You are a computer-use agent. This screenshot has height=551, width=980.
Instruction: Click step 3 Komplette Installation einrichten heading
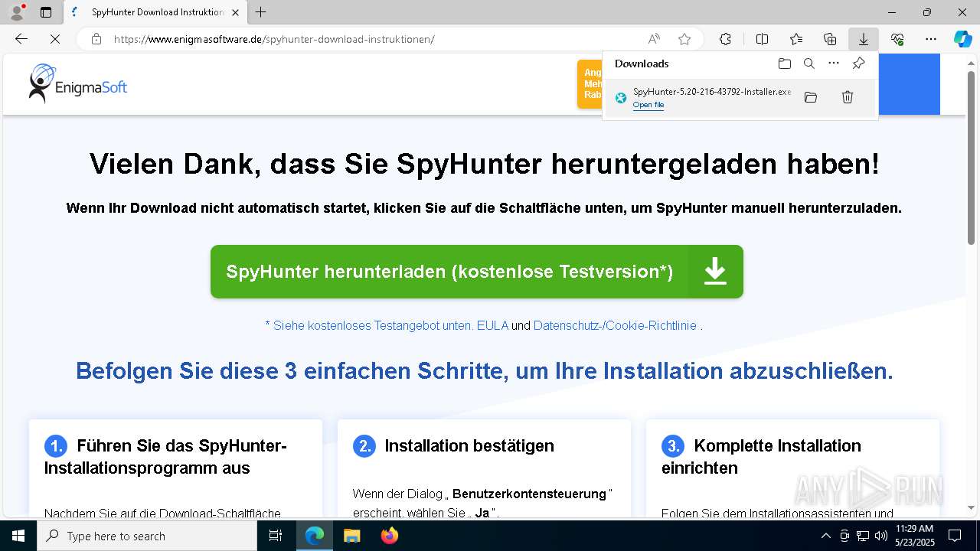761,456
